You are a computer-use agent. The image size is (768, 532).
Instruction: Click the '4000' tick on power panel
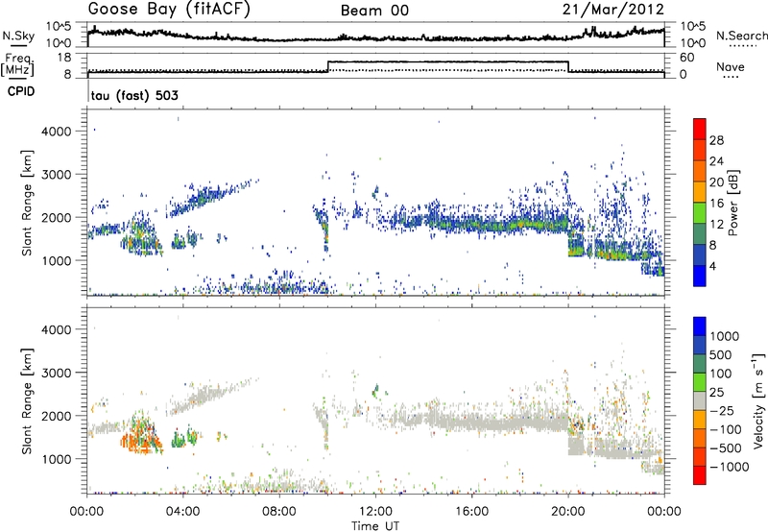point(57,132)
